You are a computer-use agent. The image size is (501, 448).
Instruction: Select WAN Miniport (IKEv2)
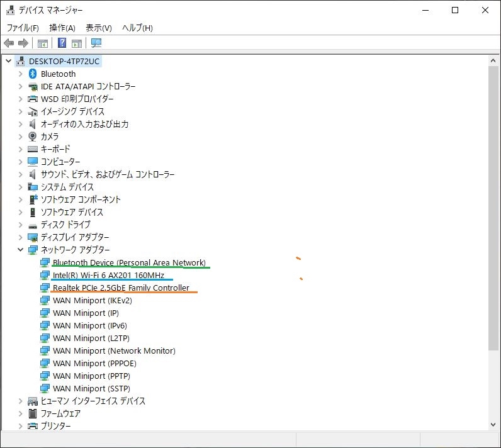click(x=93, y=301)
